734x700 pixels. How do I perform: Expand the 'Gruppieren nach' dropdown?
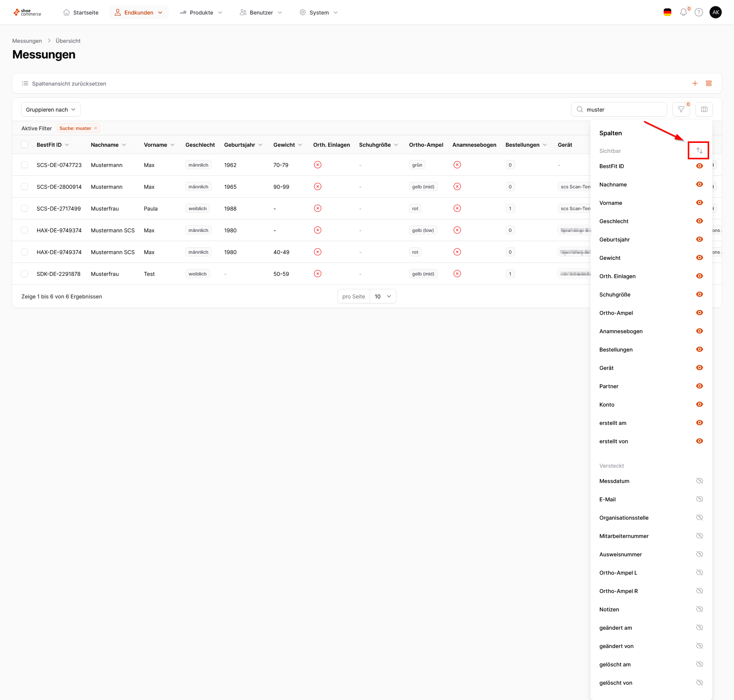click(x=50, y=110)
